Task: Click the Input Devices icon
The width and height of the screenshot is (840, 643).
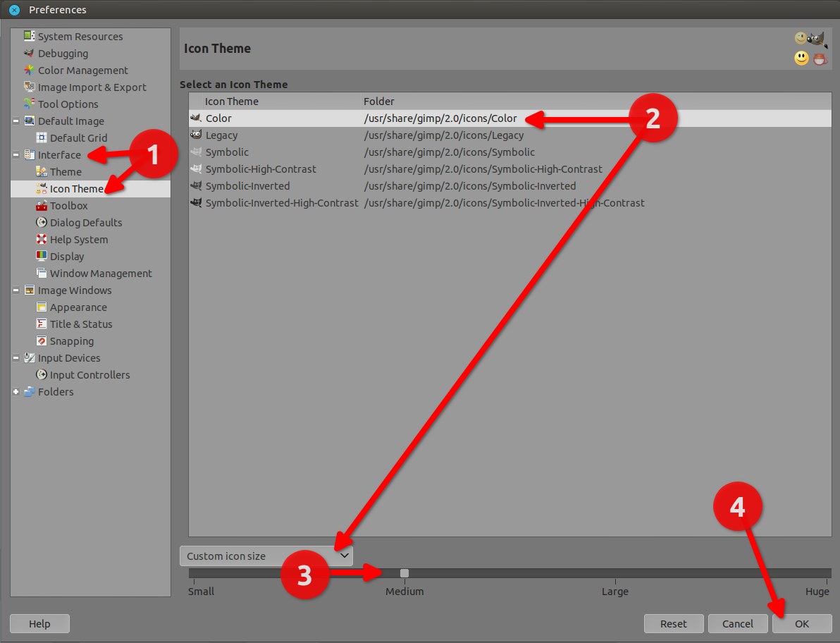Action: (x=30, y=357)
